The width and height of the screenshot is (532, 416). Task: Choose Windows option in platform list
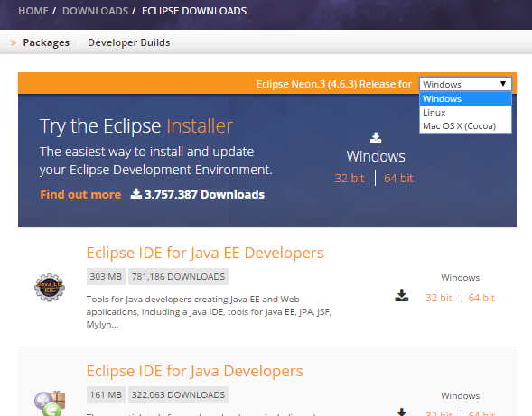[465, 99]
